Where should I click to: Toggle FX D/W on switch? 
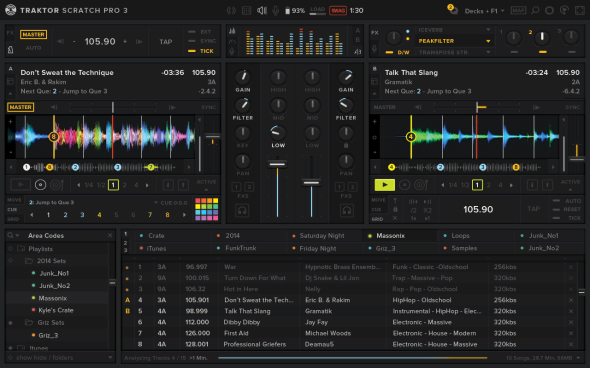tap(389, 52)
